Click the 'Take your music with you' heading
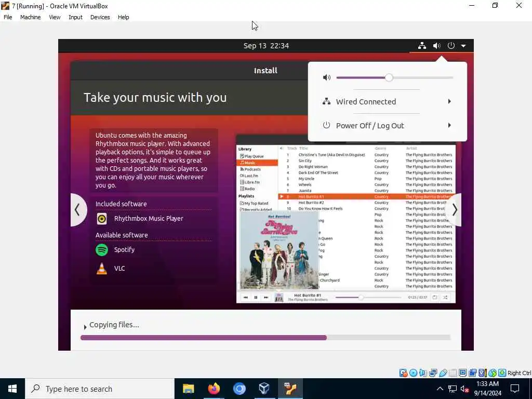Viewport: 532px width, 399px height. coord(155,98)
